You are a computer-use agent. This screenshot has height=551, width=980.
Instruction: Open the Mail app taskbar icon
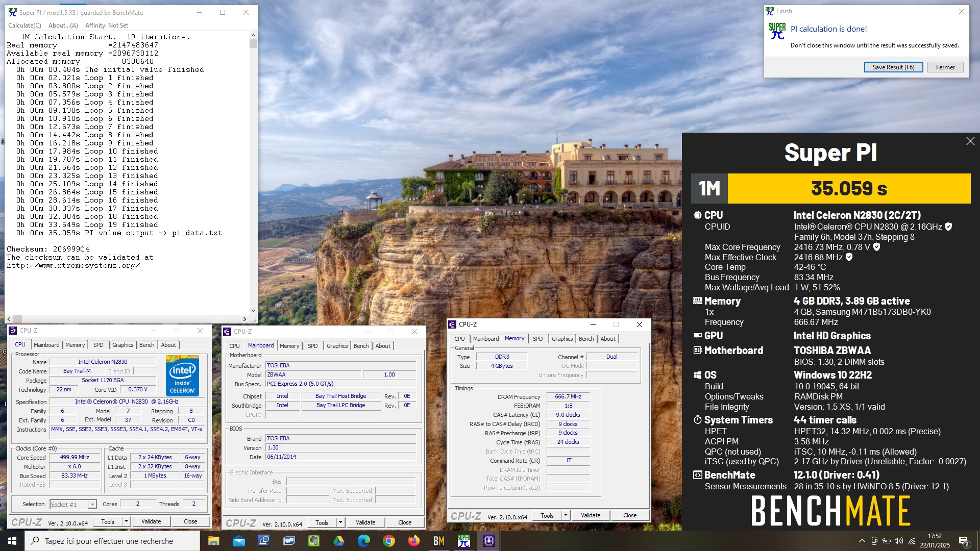coord(238,541)
